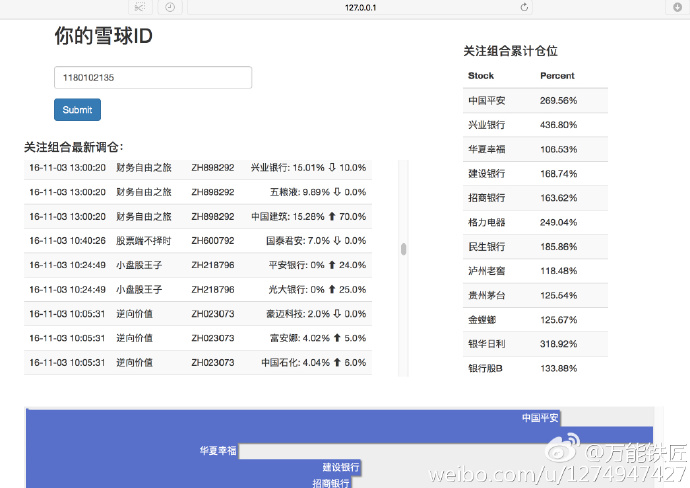This screenshot has width=690, height=488.
Task: Click 华夏幸福 in the holdings table
Action: 486,149
